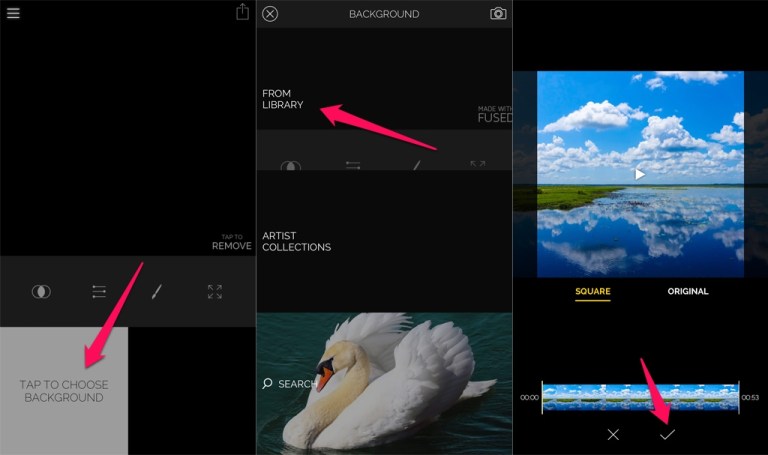Tap the expand fullscreen arrows icon
This screenshot has height=455, width=768.
click(x=215, y=292)
